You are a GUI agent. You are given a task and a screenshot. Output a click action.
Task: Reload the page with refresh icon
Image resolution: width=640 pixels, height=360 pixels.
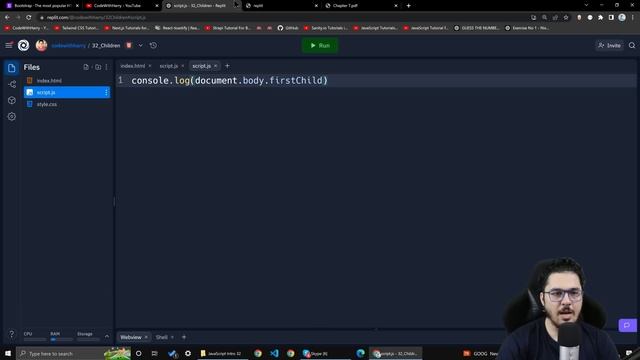click(x=29, y=17)
